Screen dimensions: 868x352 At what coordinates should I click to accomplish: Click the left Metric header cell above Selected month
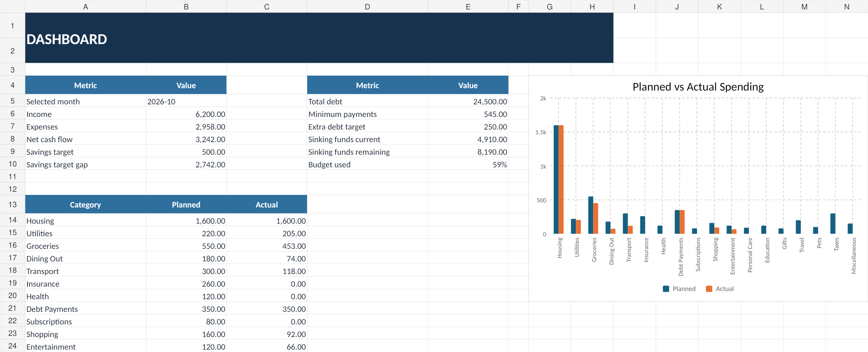(85, 85)
